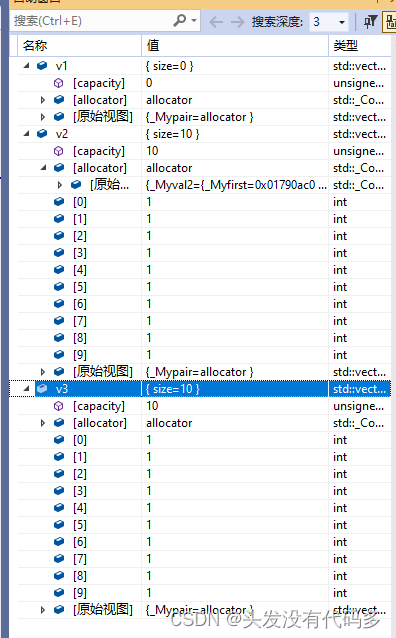Click v3's capacity value 10
The height and width of the screenshot is (638, 396).
point(152,406)
